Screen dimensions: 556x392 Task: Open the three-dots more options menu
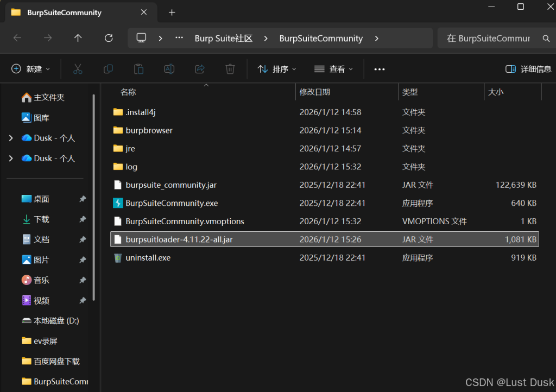tap(379, 69)
